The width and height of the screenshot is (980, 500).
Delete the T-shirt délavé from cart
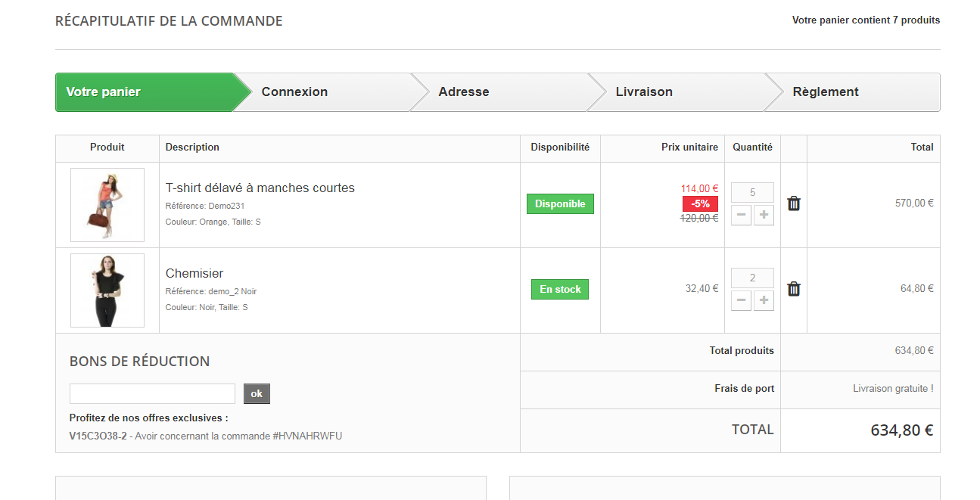tap(794, 203)
